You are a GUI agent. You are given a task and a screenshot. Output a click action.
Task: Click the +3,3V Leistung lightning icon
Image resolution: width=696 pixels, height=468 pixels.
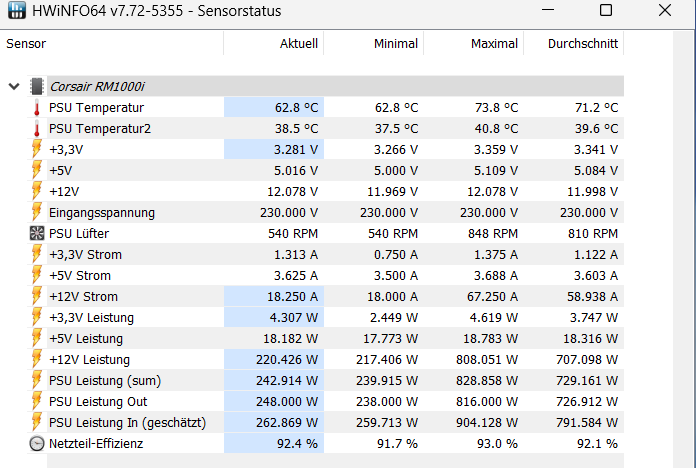coord(37,317)
